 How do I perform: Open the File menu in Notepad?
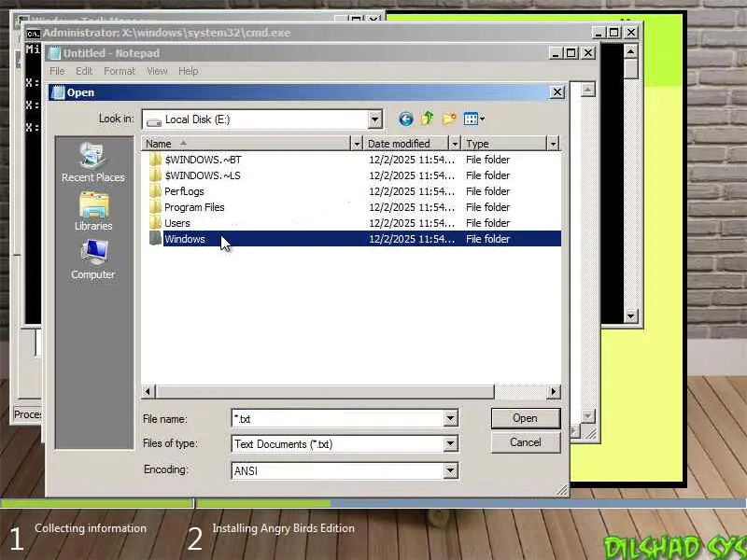(x=57, y=71)
